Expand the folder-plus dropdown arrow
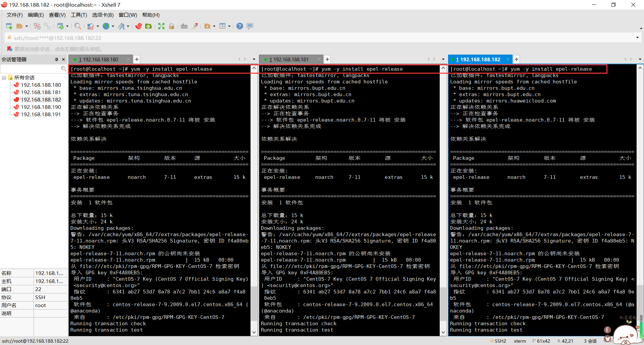This screenshot has width=644, height=345. tap(214, 26)
